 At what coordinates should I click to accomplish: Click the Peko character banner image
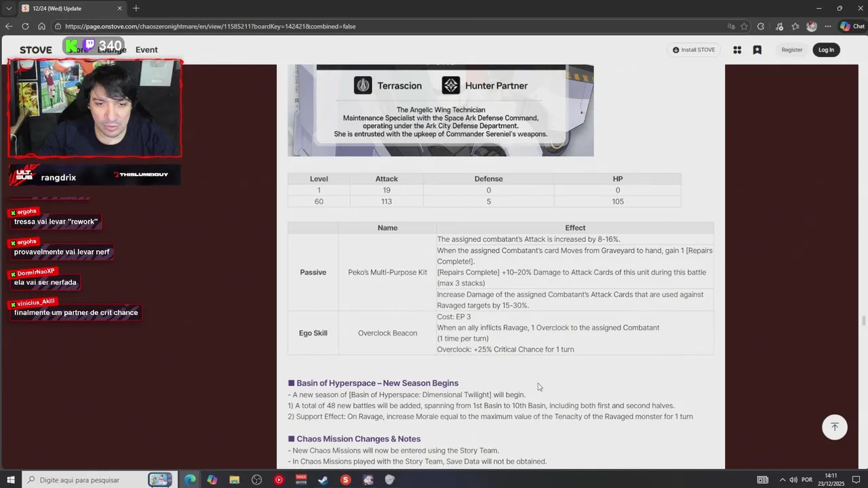pyautogui.click(x=440, y=110)
